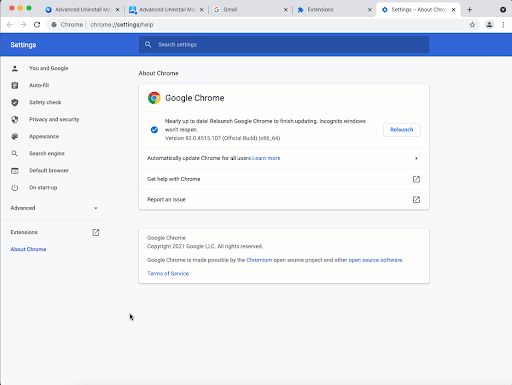Click the Appearance palette icon

[15, 136]
